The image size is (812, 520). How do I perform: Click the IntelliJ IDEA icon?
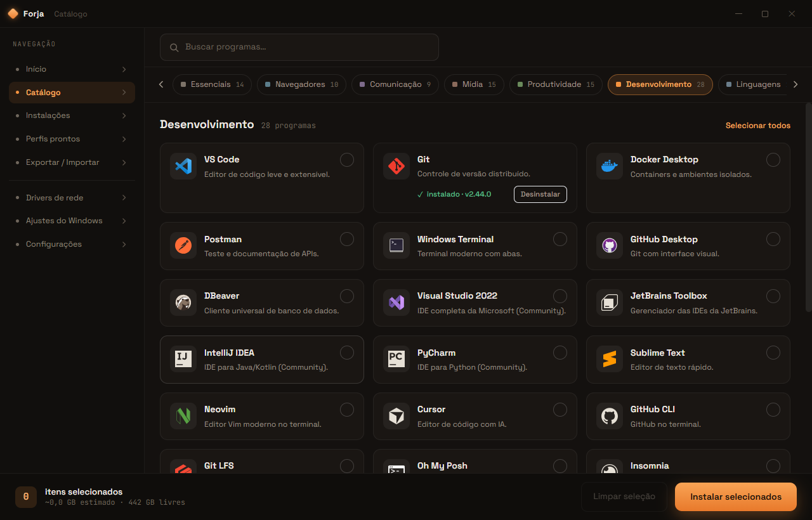[x=183, y=359]
